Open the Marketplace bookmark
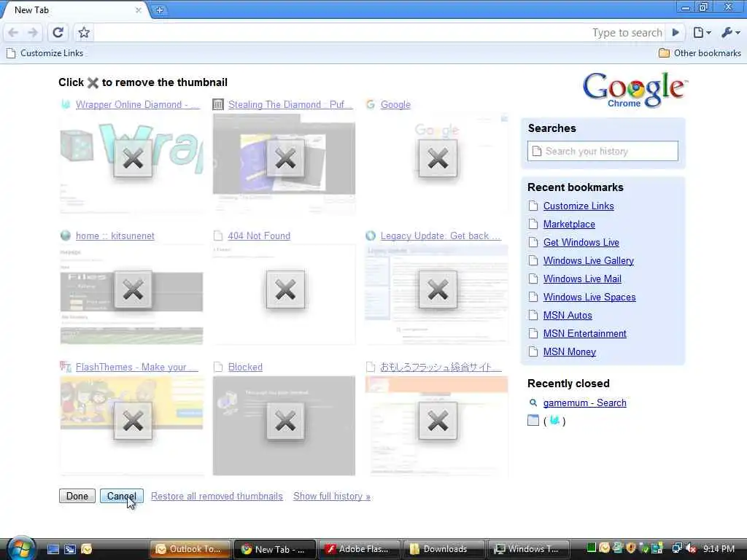This screenshot has height=560, width=747. pyautogui.click(x=569, y=225)
